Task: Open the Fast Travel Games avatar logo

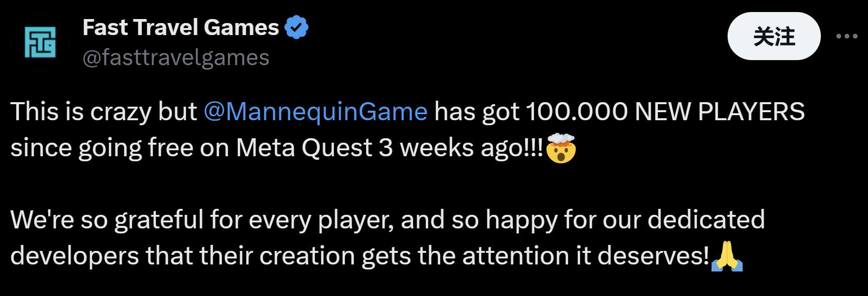Action: point(40,42)
